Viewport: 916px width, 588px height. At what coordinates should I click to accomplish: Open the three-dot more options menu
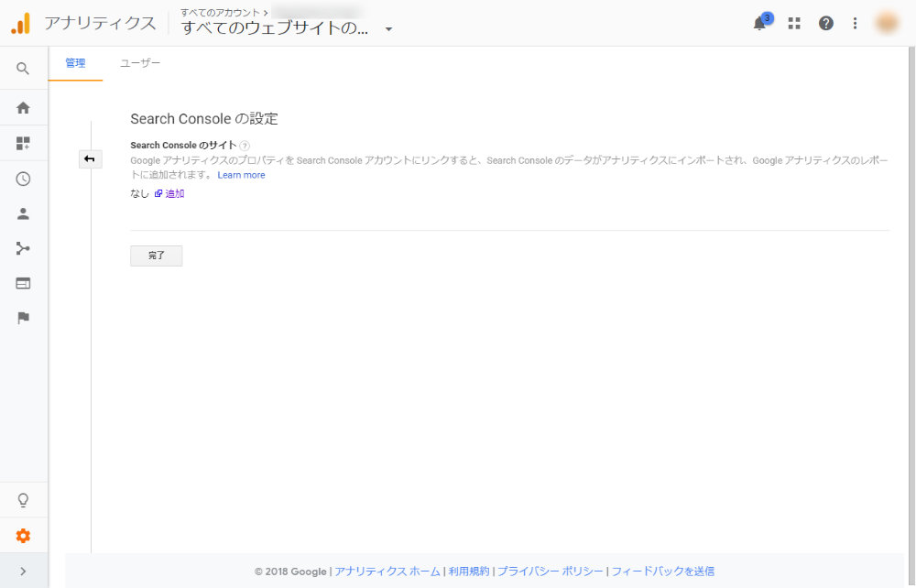coord(855,23)
